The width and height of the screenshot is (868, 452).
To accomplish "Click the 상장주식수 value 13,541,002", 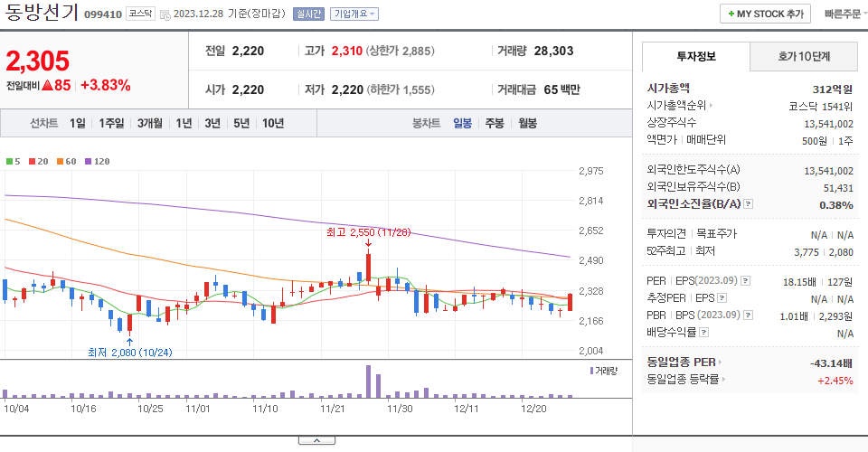I will pyautogui.click(x=829, y=124).
